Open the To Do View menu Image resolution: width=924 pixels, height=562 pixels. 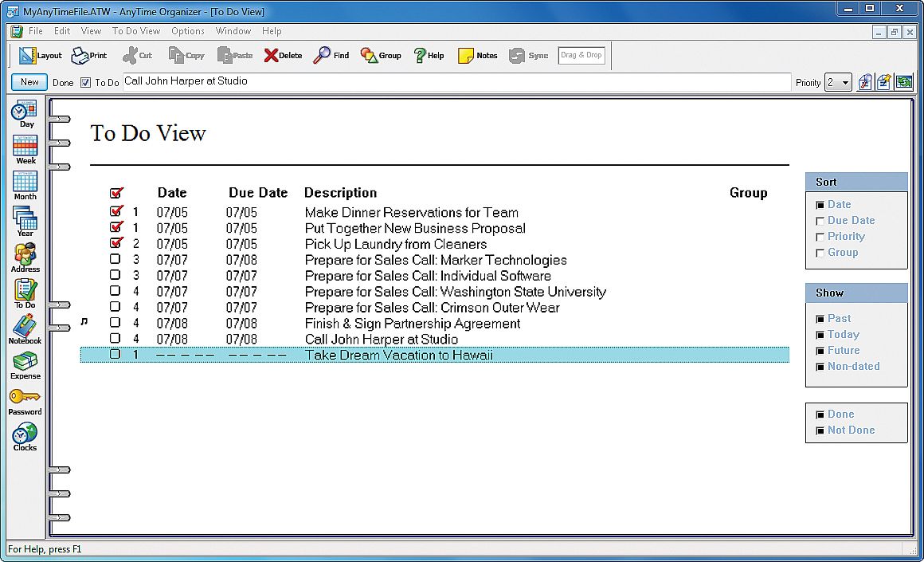(x=135, y=31)
